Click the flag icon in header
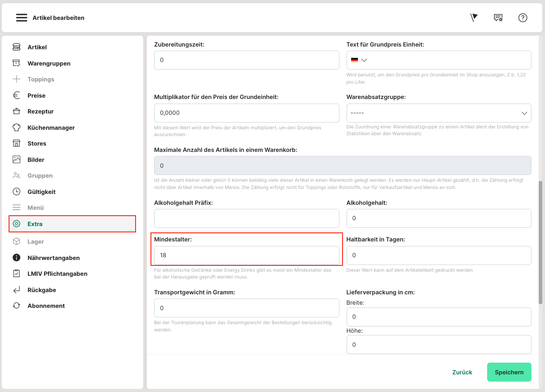This screenshot has width=545, height=392. coord(474,18)
